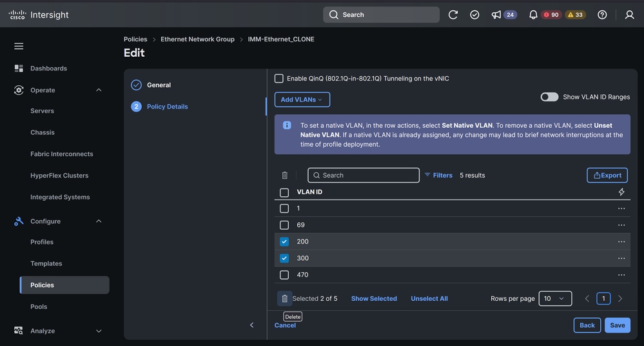Open Chassis in sidebar
Screen dimensions: 644x346
tap(43, 132)
